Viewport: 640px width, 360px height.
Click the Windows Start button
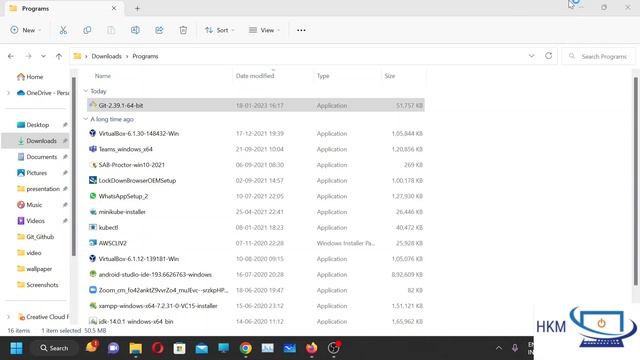point(16,348)
